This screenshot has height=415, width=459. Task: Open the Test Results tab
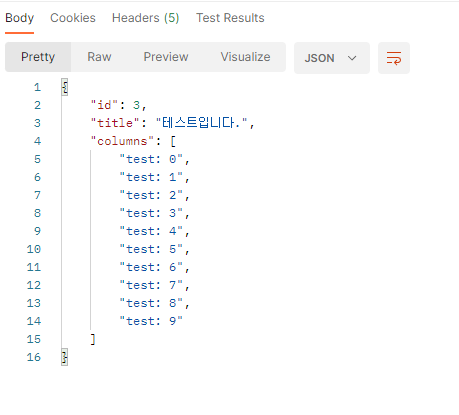tap(230, 18)
